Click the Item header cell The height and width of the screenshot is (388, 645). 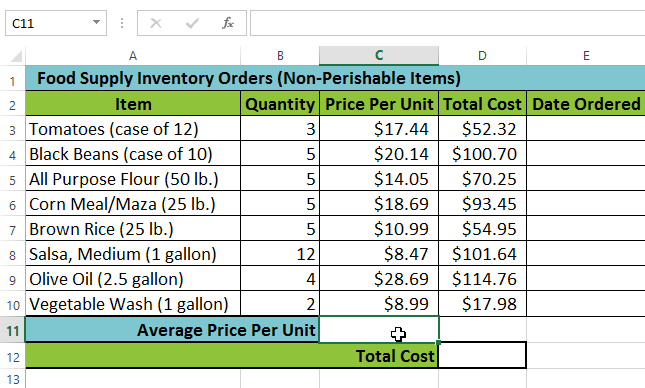133,103
